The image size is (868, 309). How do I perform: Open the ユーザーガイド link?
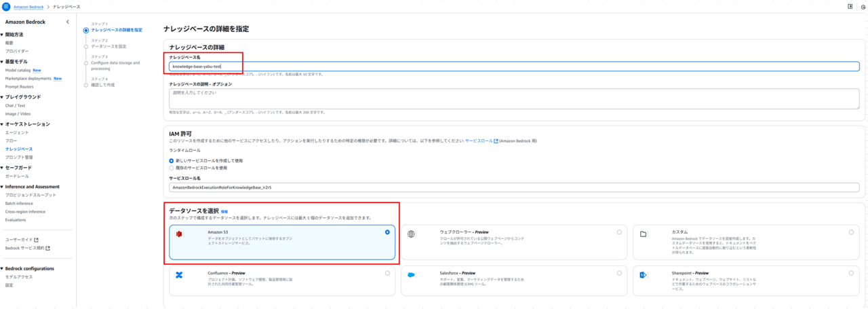coord(19,240)
